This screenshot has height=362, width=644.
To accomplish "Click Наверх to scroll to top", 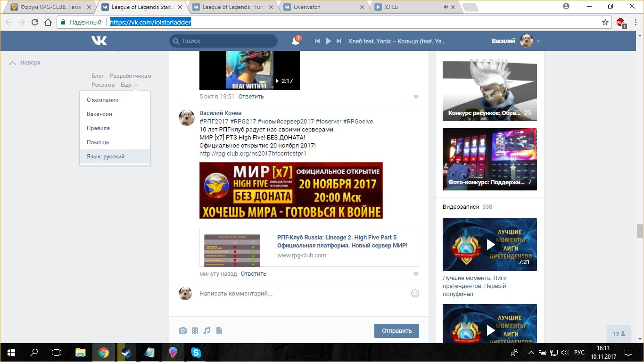I will click(25, 63).
